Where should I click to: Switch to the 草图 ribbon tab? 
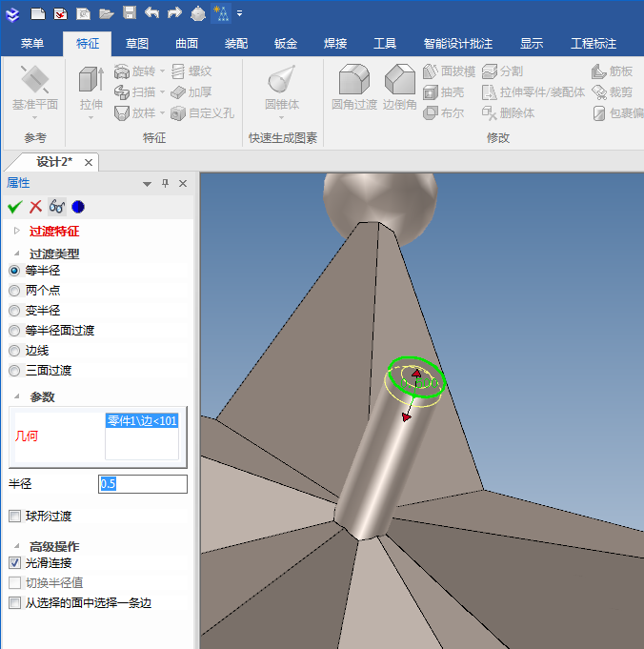pos(137,44)
